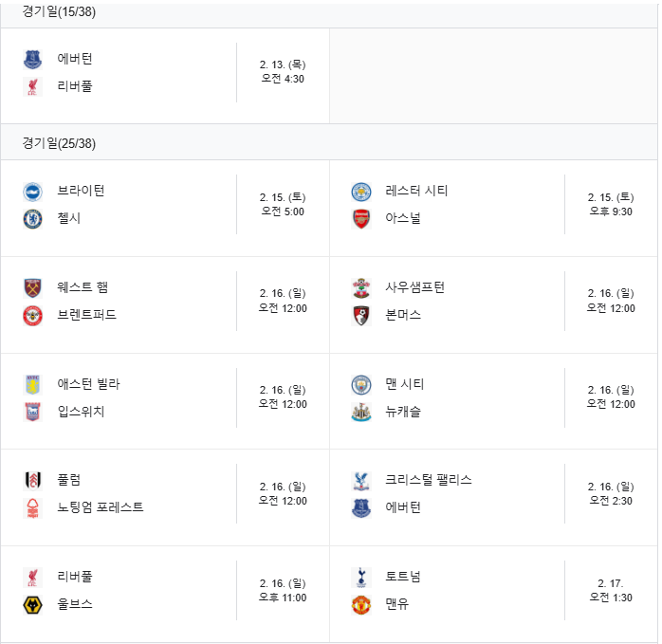
Task: Select the 2. 17. 오전 1:30 kickoff time
Action: coord(611,590)
